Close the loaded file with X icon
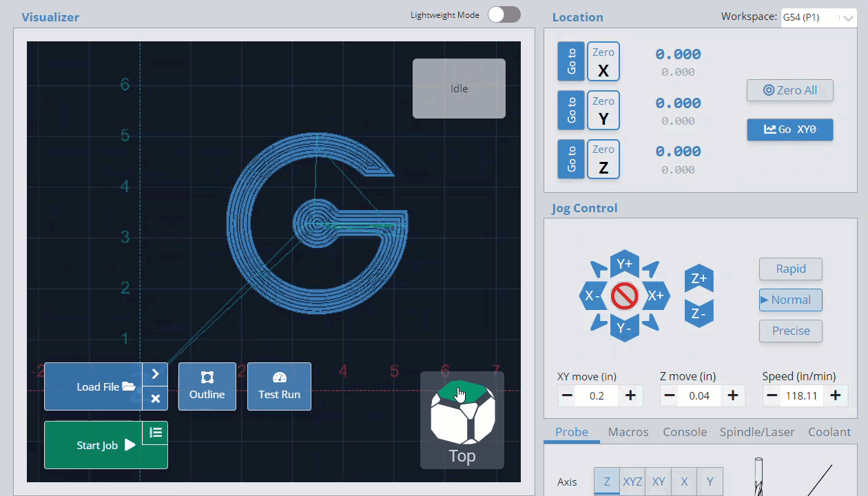 155,398
